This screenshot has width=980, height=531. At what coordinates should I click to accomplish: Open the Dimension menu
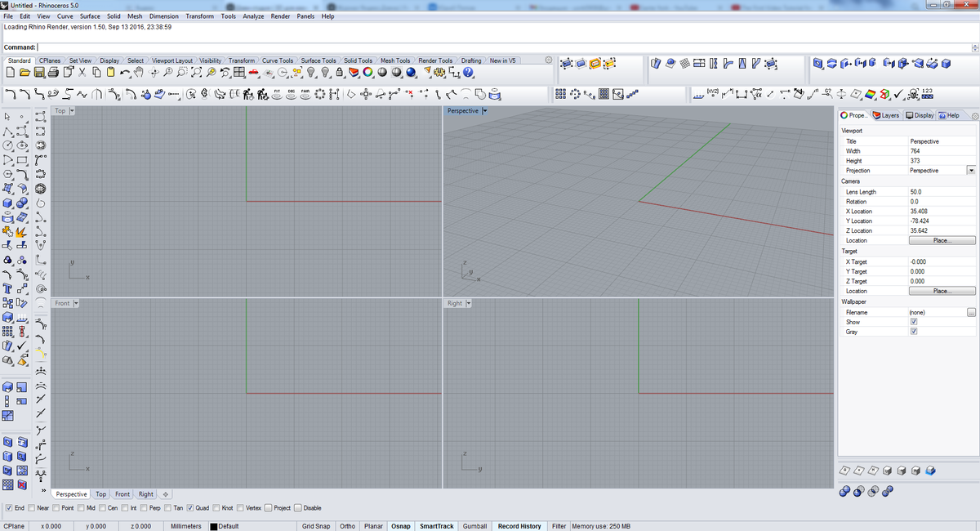(x=164, y=16)
